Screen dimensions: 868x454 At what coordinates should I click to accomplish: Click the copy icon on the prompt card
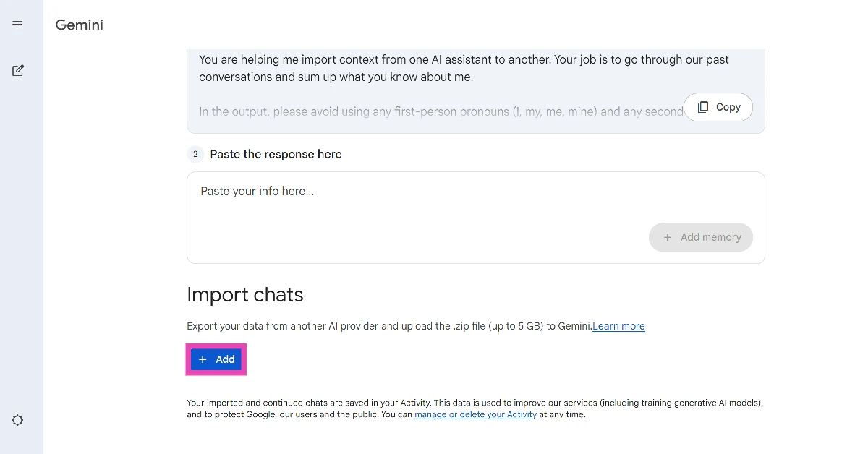tap(702, 106)
